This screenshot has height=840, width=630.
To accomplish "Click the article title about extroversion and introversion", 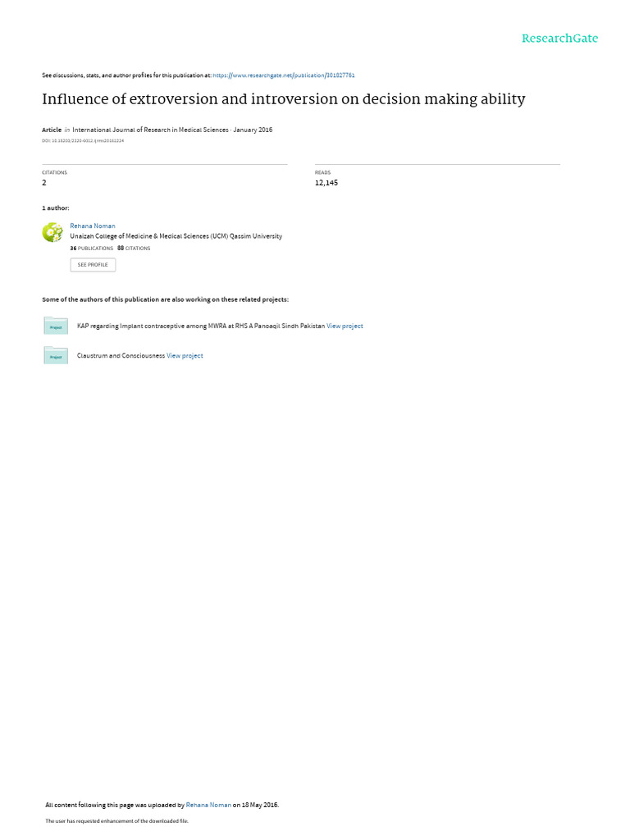I will [283, 99].
